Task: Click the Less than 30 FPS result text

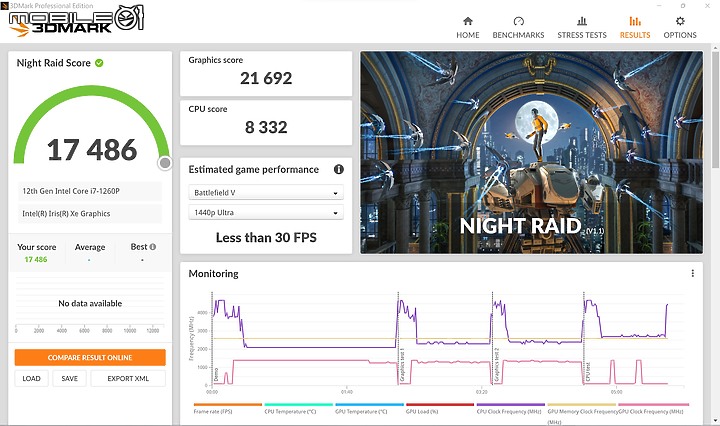Action: [266, 237]
